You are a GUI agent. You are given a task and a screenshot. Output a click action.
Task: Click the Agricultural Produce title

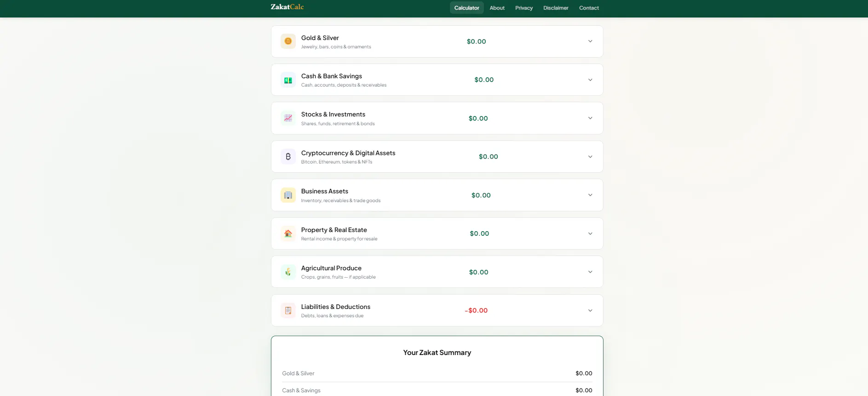[x=331, y=268]
